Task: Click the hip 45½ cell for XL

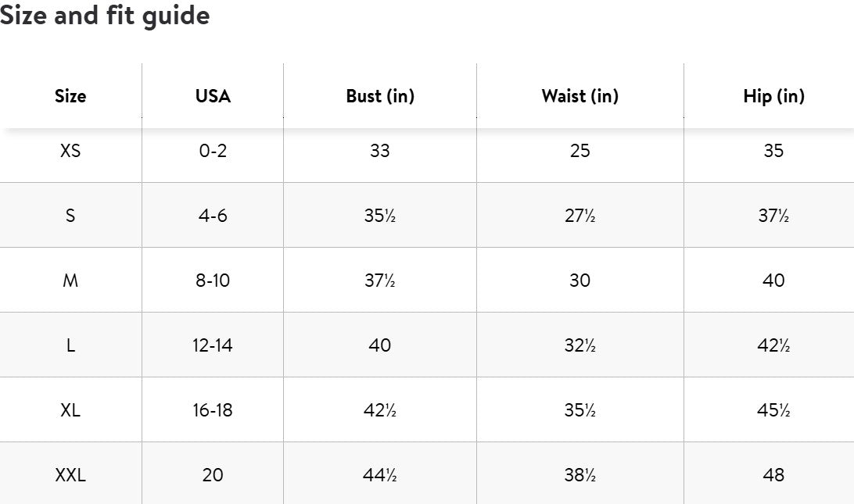Action: click(x=773, y=410)
